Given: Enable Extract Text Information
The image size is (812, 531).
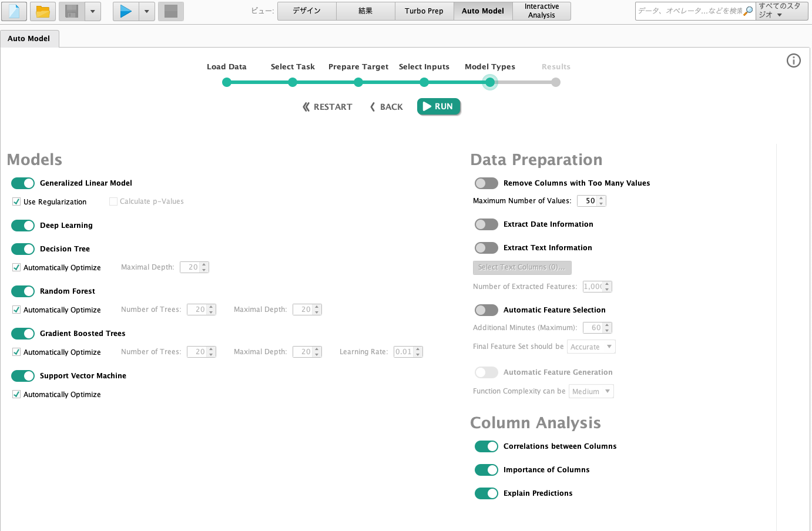Looking at the screenshot, I should tap(486, 248).
